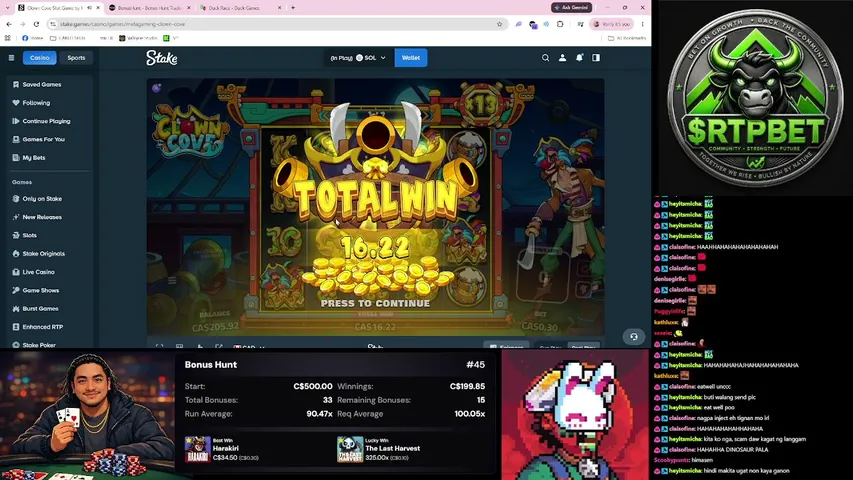Click the x13 multiplier badge
Viewport: 853px width, 480px height.
482,104
